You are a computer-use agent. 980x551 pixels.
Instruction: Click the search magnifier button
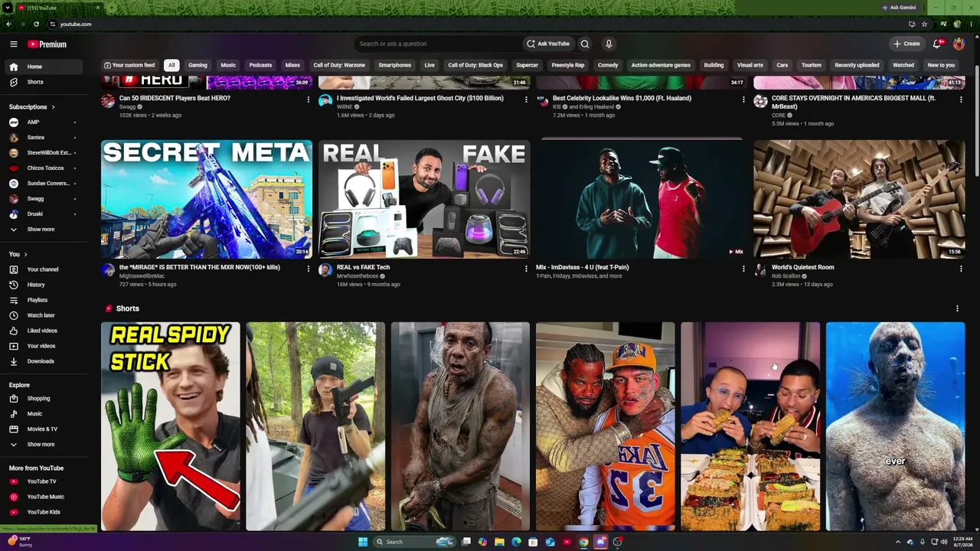point(585,44)
